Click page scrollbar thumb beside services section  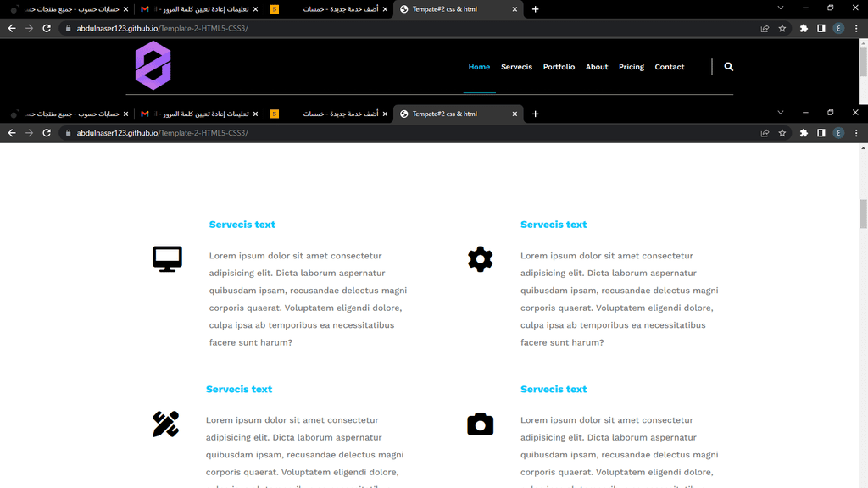tap(863, 213)
